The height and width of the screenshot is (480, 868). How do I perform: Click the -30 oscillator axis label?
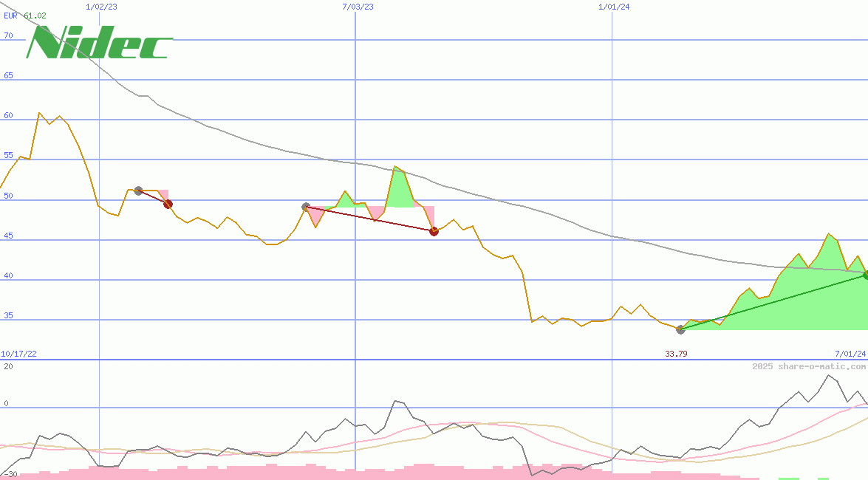coord(10,473)
